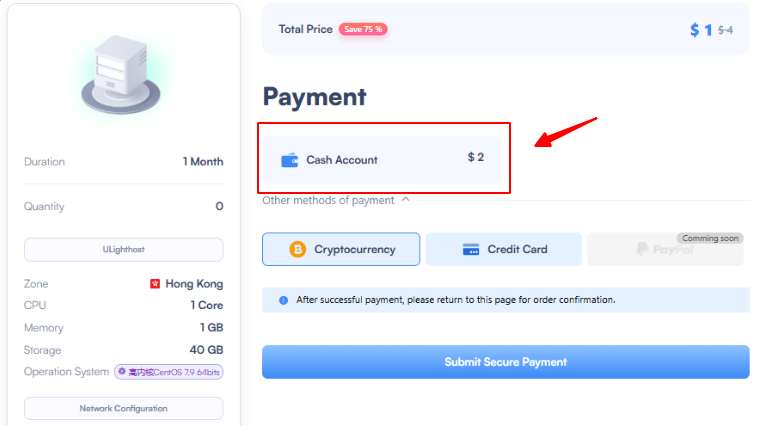Click the orange Bitcoin icon
Viewport: 757px width, 428px height.
point(297,249)
